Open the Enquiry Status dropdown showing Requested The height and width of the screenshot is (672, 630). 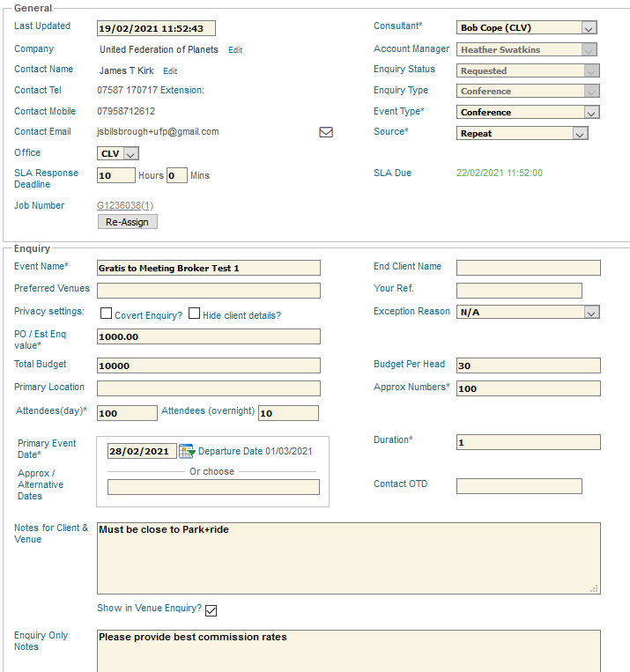click(x=528, y=70)
